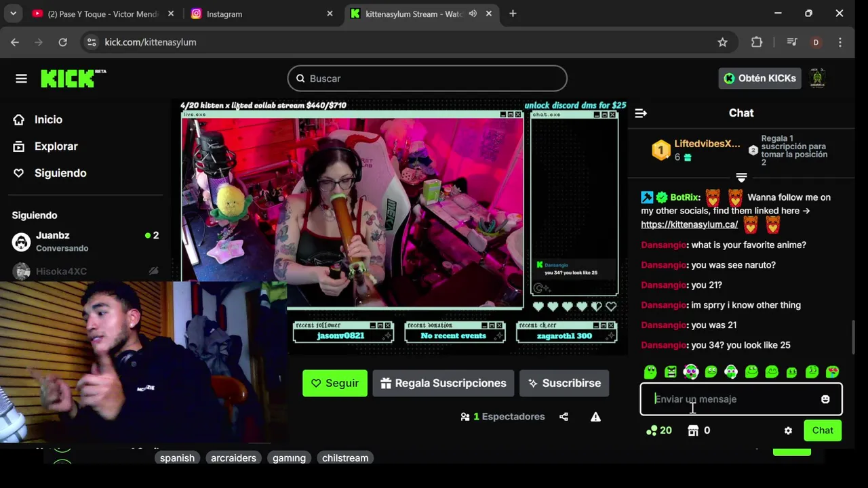Click BotRix username in chat

tap(684, 197)
